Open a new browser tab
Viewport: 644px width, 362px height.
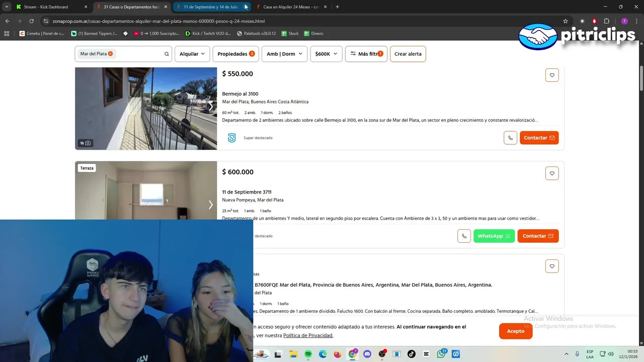[x=337, y=7]
